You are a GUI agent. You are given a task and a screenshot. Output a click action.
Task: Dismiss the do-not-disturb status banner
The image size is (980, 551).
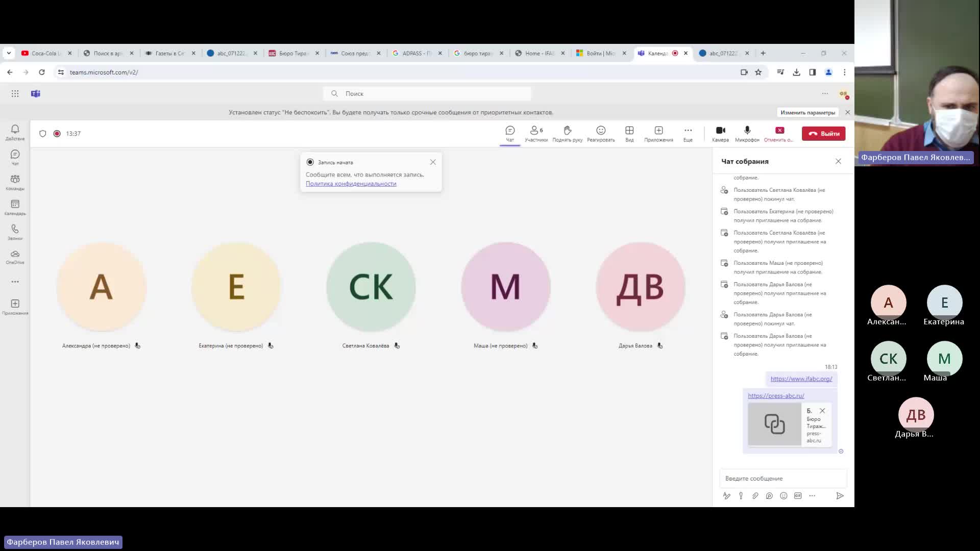click(x=848, y=112)
